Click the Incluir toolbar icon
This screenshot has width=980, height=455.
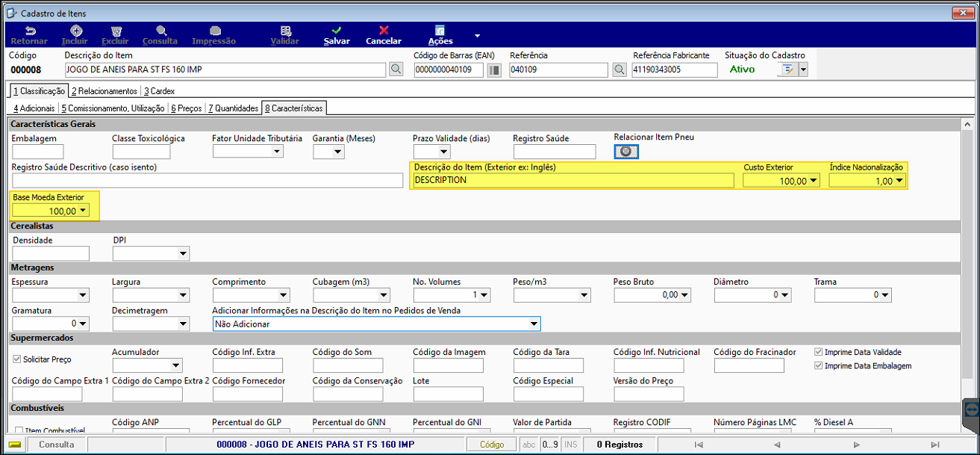pyautogui.click(x=75, y=35)
